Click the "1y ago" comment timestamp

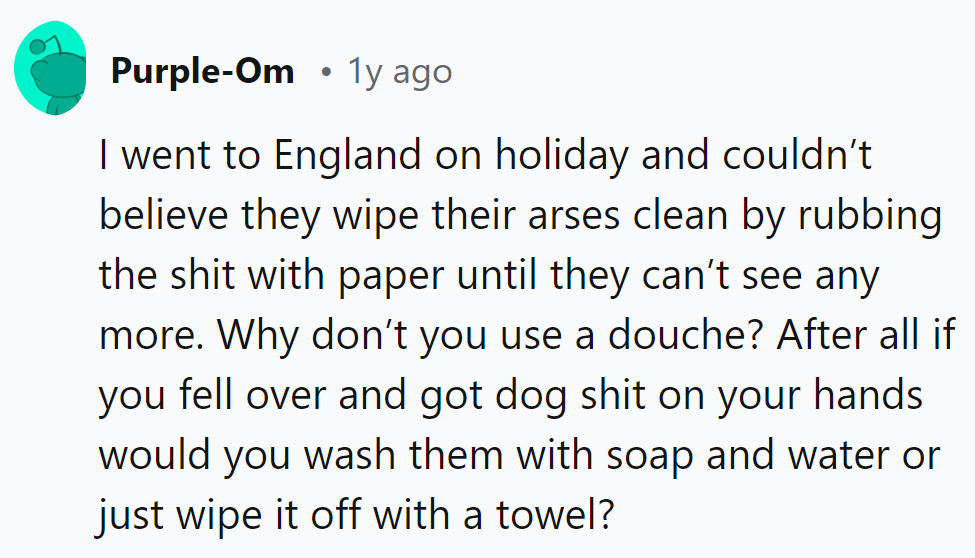click(399, 72)
